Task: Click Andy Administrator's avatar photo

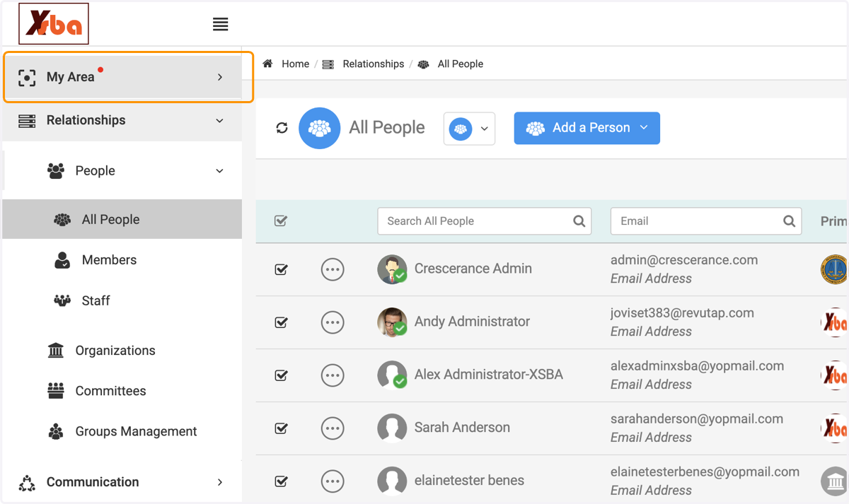Action: (x=392, y=322)
